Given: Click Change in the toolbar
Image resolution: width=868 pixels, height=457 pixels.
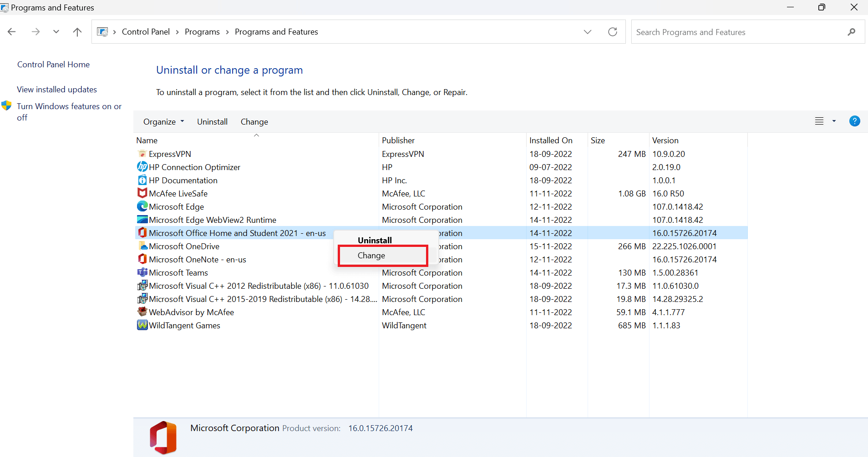Looking at the screenshot, I should click(254, 122).
